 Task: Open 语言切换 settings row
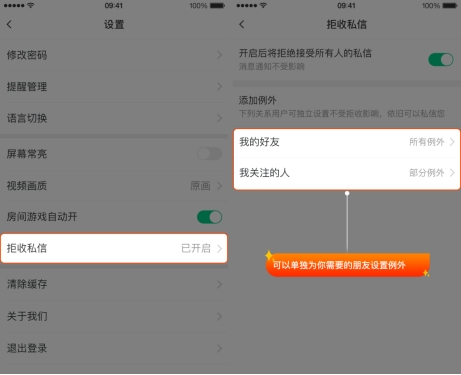click(114, 118)
